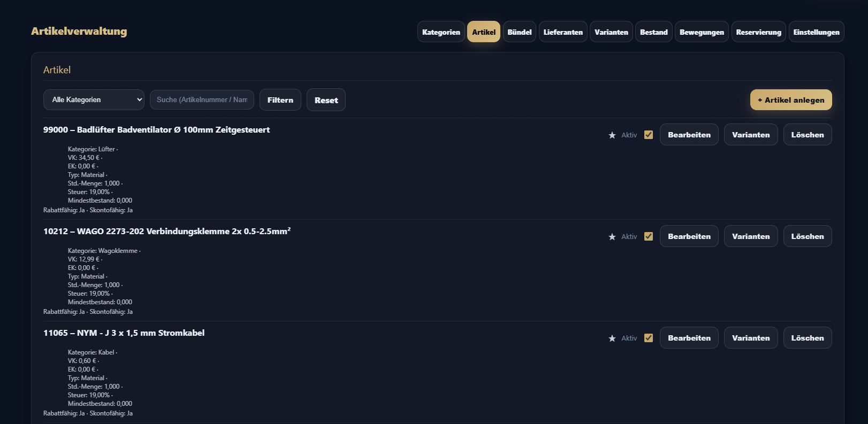Star the WAGO 2273-202 Verbindungsklemme article
Viewport: 868px width, 424px height.
(612, 237)
